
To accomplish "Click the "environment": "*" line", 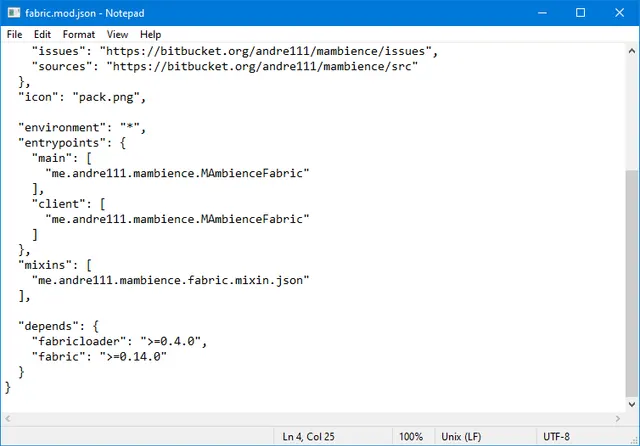I will pos(82,128).
